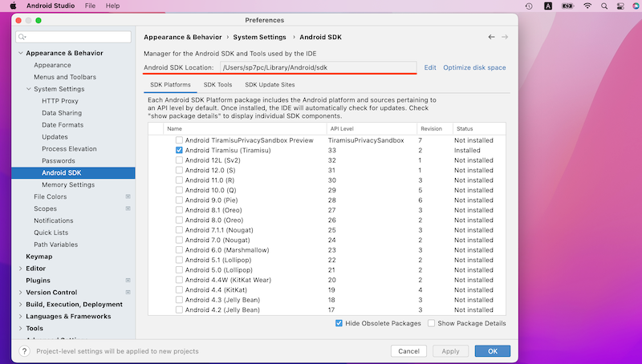Click the back navigation arrow in Preferences

[491, 37]
